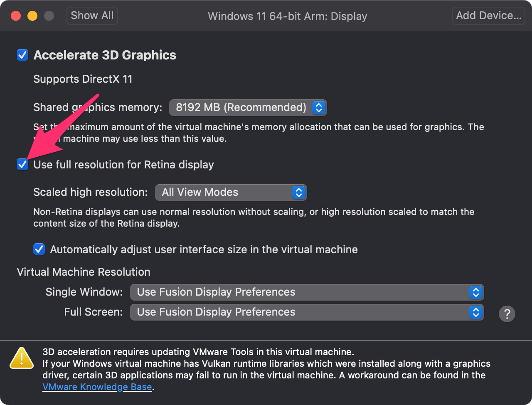Click the Scaled high resolution: label
The height and width of the screenshot is (405, 532).
point(91,192)
